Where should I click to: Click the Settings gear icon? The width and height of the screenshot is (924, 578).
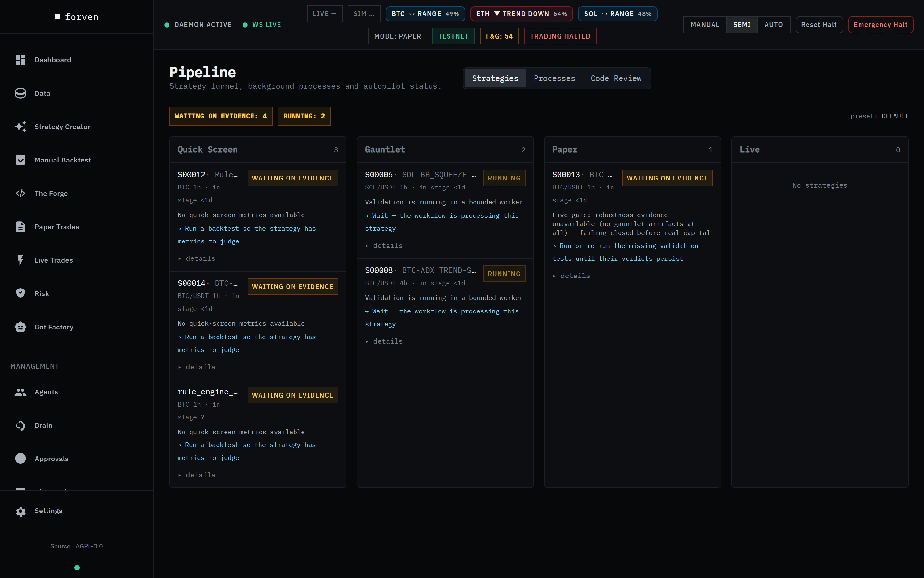click(21, 511)
